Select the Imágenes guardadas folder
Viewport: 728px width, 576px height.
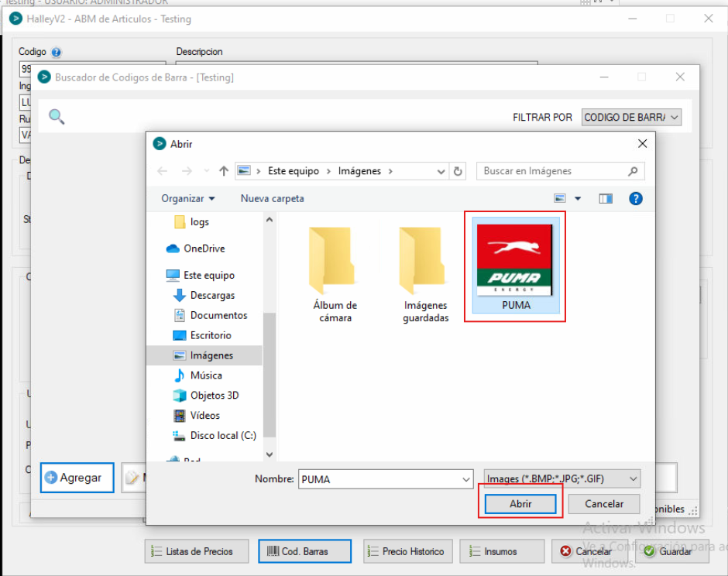pyautogui.click(x=425, y=274)
